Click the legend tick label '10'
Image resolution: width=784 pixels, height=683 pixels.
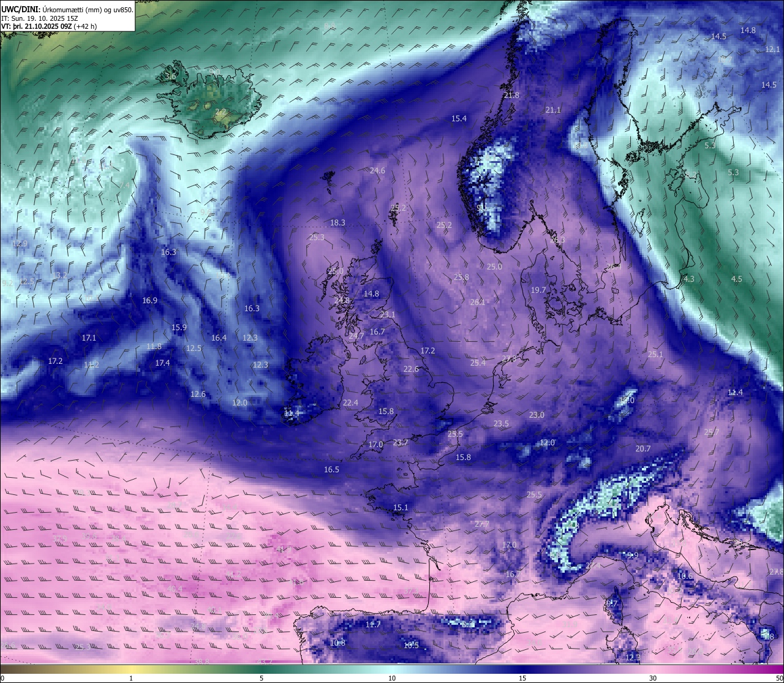coord(392,678)
